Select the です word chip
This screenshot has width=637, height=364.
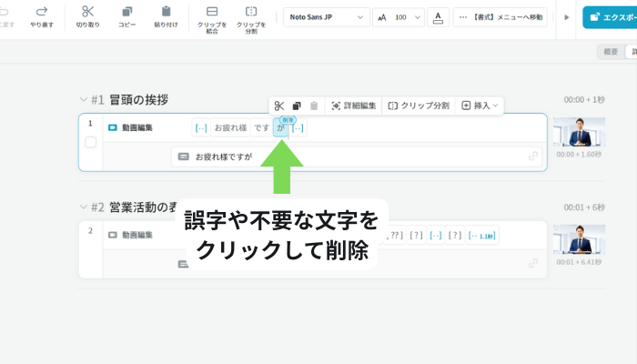click(x=262, y=128)
